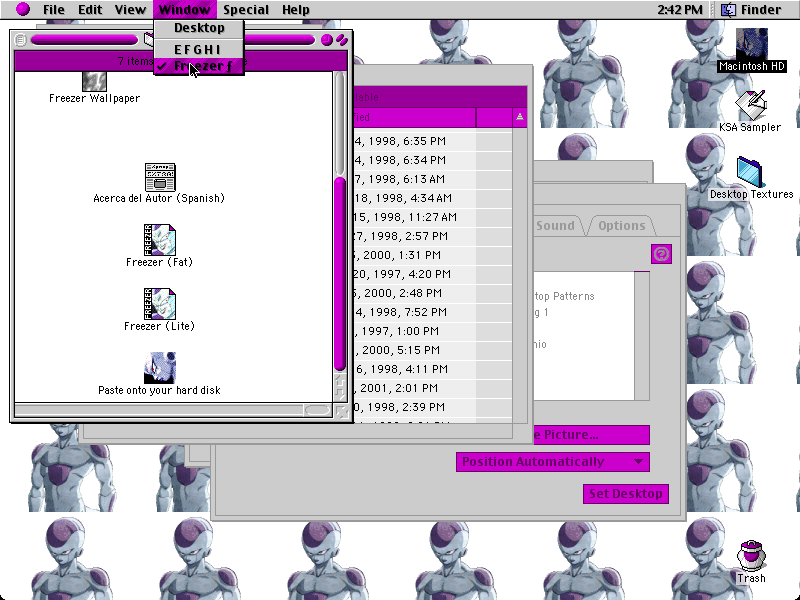800x600 pixels.
Task: Select the KSA Sampler desktop icon
Action: (751, 106)
